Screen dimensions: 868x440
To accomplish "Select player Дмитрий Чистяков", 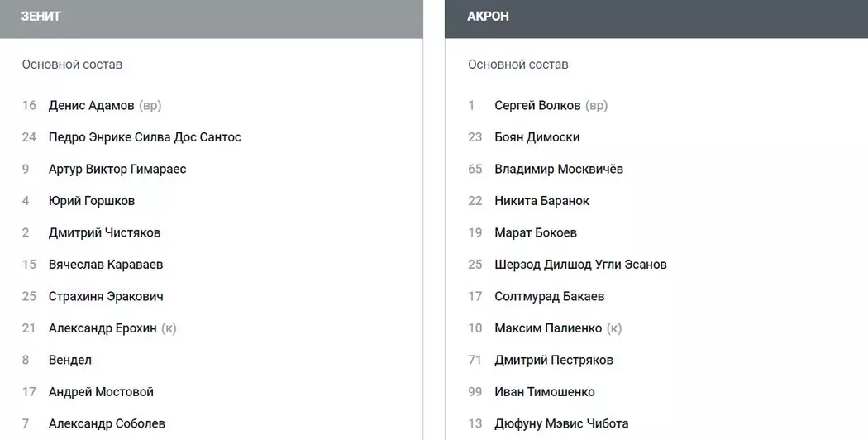I will 104,233.
